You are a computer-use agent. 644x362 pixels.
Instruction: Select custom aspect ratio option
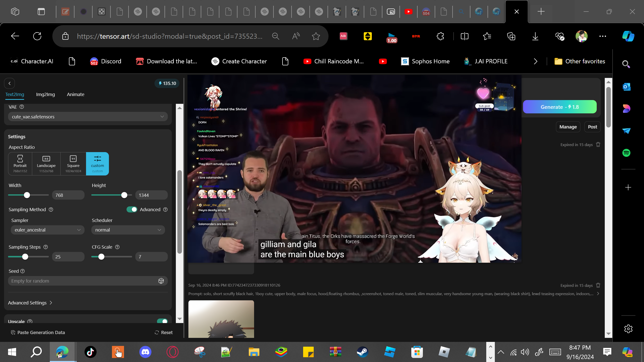(97, 164)
